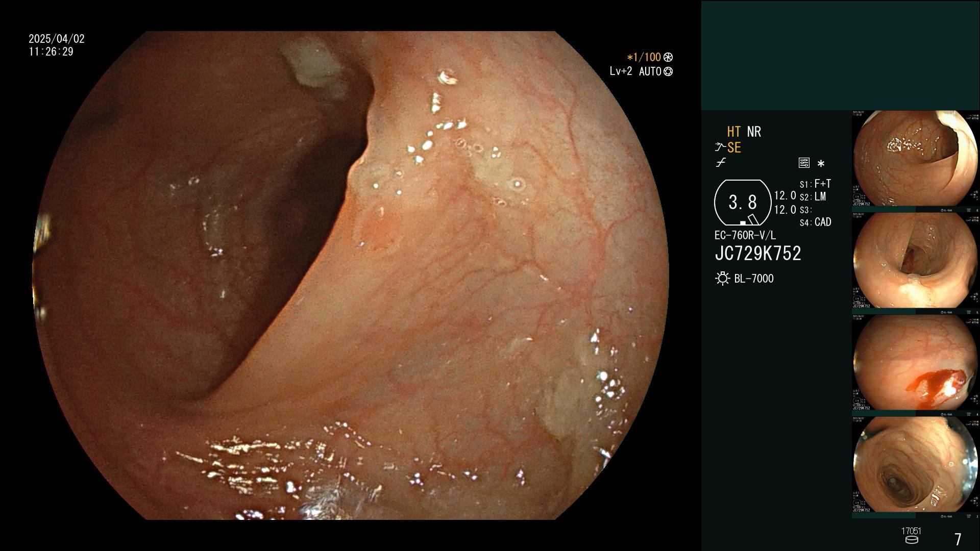This screenshot has height=551, width=980.
Task: Click the shutter speed icon beside *1/100
Action: click(668, 58)
